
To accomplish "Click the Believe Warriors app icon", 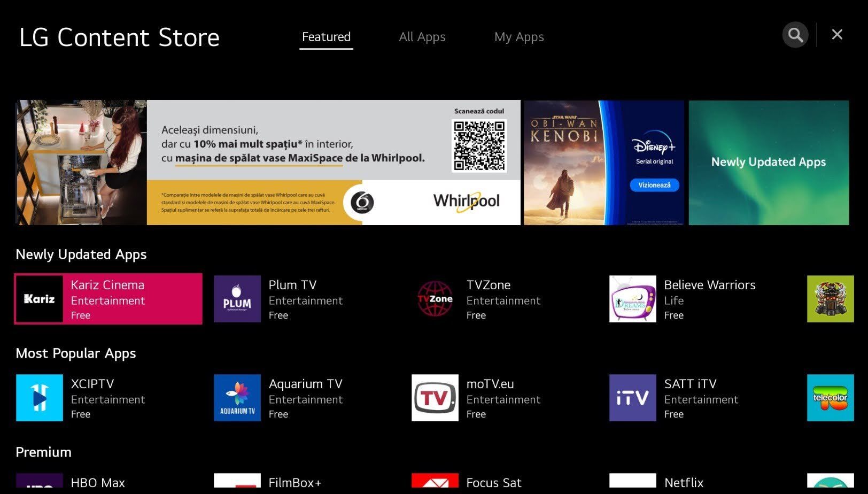I will point(632,299).
